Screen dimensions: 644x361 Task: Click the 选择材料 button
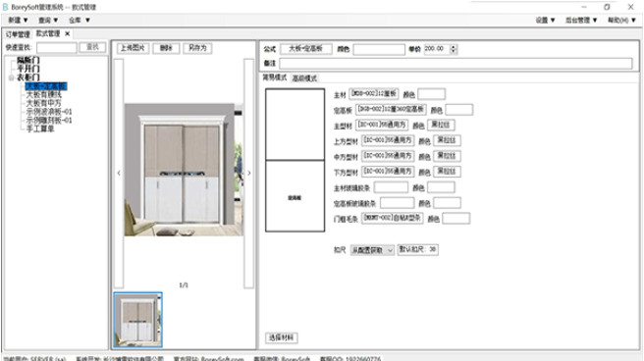282,337
